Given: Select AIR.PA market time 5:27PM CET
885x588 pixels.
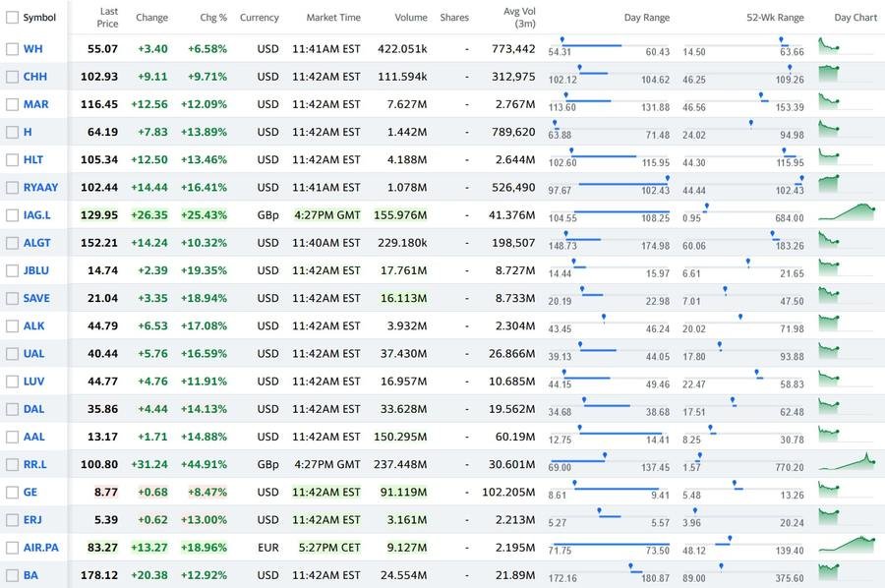Looking at the screenshot, I should (329, 548).
